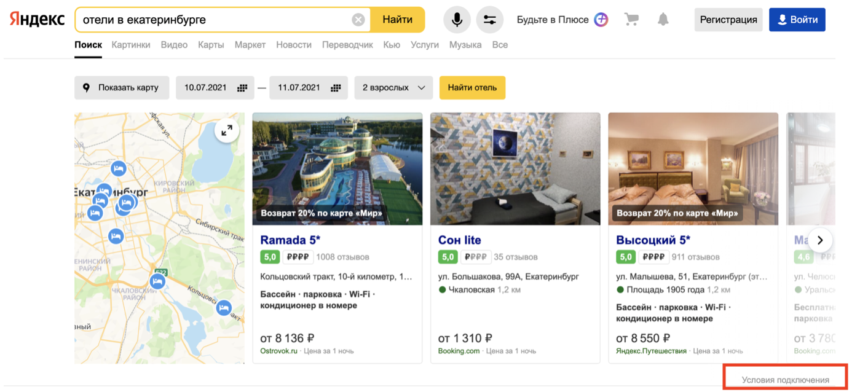Click the Найти отель button
The image size is (868, 392).
[x=472, y=88]
